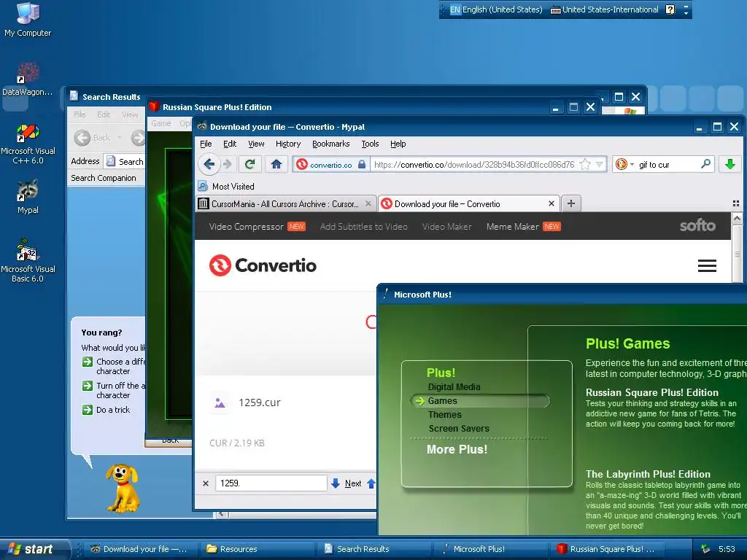
Task: Close the find bar
Action: pyautogui.click(x=205, y=483)
